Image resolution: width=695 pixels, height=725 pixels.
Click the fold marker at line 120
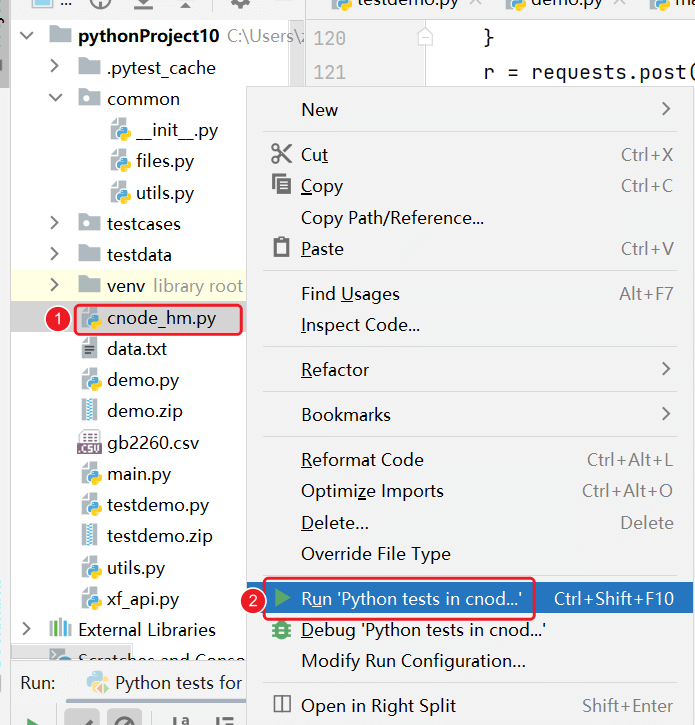[425, 37]
